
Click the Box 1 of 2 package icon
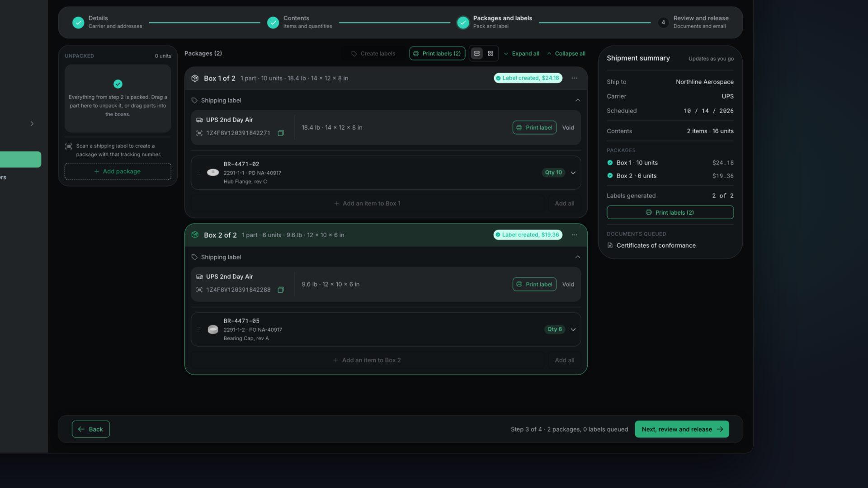195,78
